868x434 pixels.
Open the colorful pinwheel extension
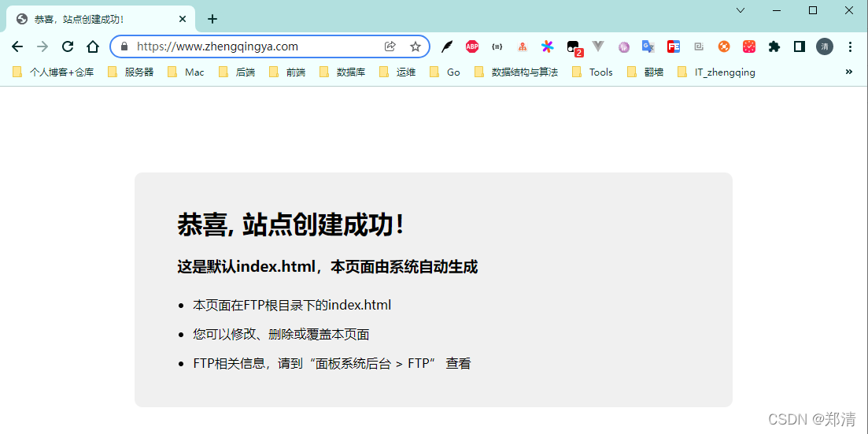click(x=548, y=47)
